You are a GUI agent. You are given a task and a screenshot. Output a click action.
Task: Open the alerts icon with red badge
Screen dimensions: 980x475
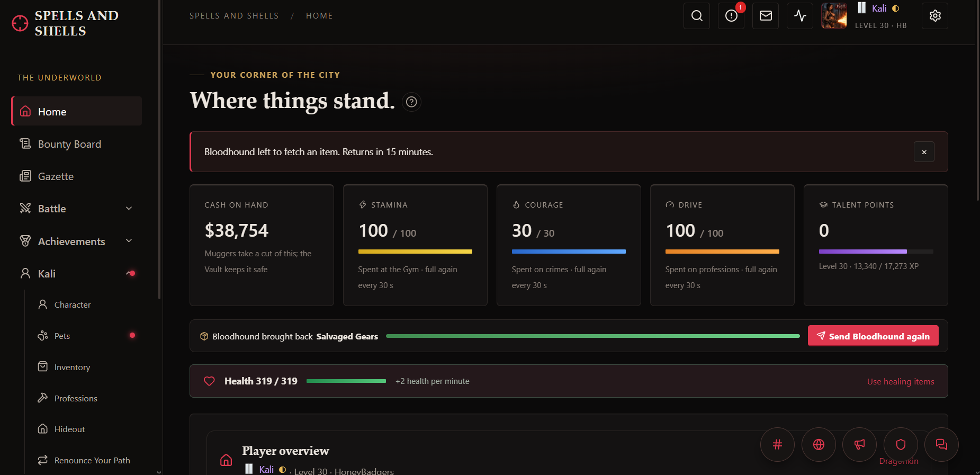tap(731, 16)
